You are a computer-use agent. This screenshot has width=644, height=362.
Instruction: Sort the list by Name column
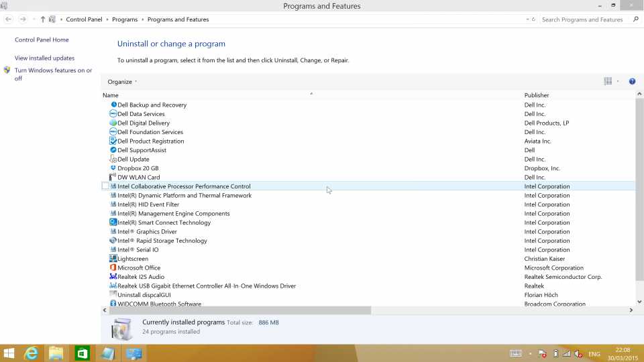pyautogui.click(x=110, y=95)
